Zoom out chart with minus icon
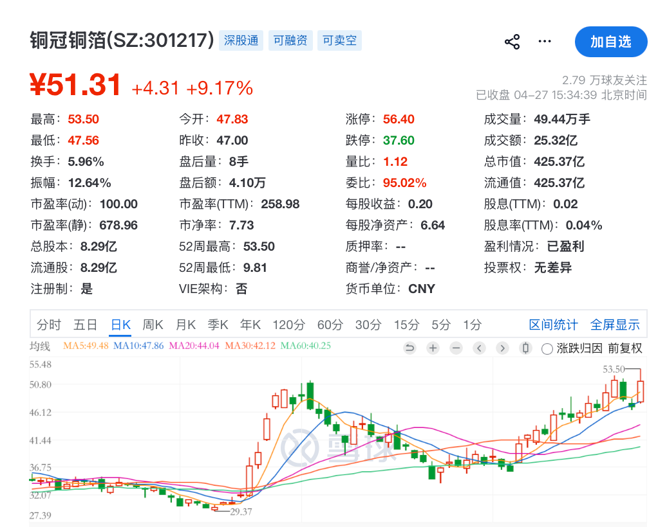667x527 pixels. coord(455,348)
